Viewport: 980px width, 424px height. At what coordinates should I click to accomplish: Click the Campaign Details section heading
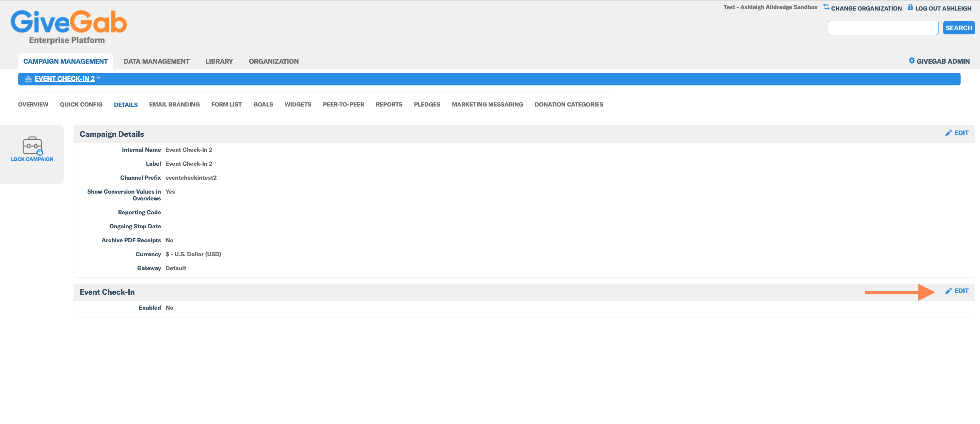(111, 134)
